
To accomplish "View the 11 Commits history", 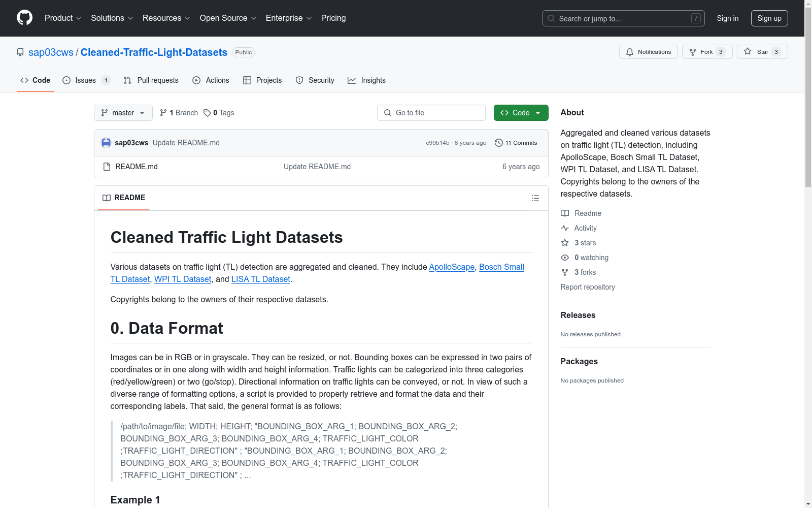I will pos(516,143).
